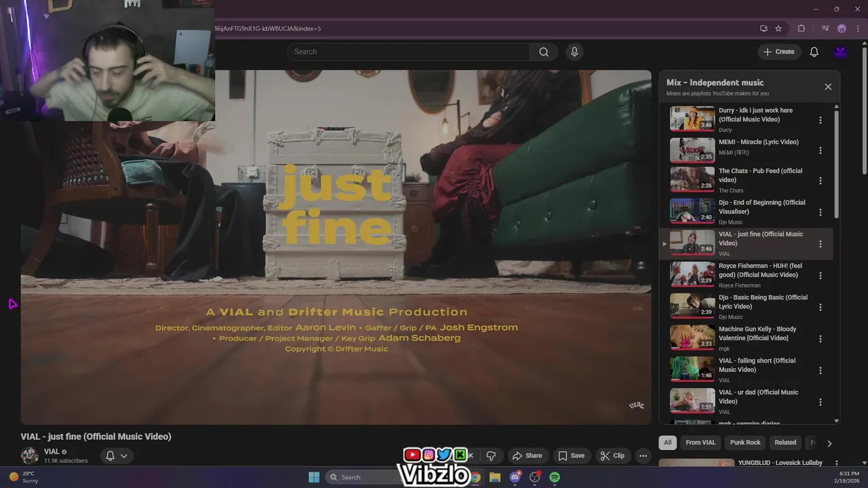This screenshot has height=488, width=868.
Task: Open Machine Gun Kelly - Bloody Valentine thumbnail
Action: coord(692,338)
